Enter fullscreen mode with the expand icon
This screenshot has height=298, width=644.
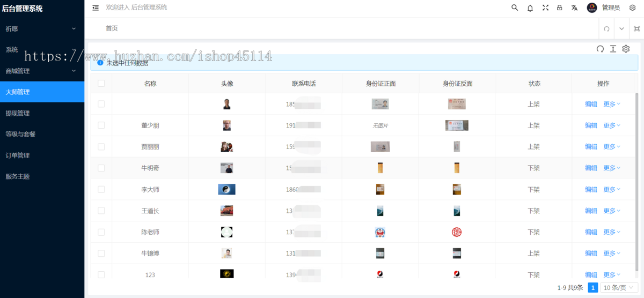[x=545, y=8]
